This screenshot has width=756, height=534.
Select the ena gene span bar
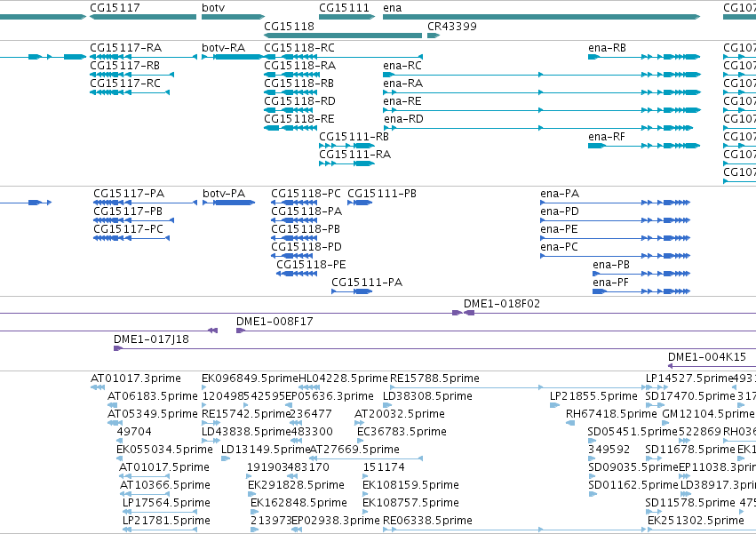541,17
